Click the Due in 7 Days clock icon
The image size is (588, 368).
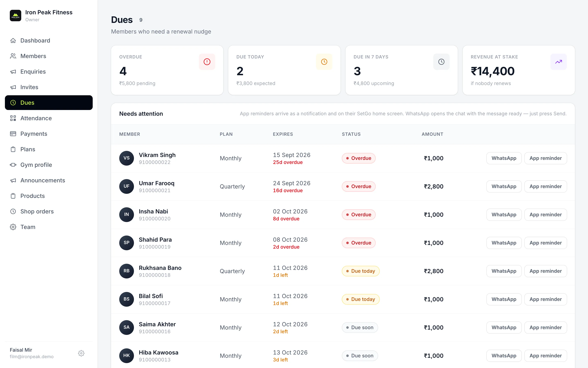click(441, 62)
